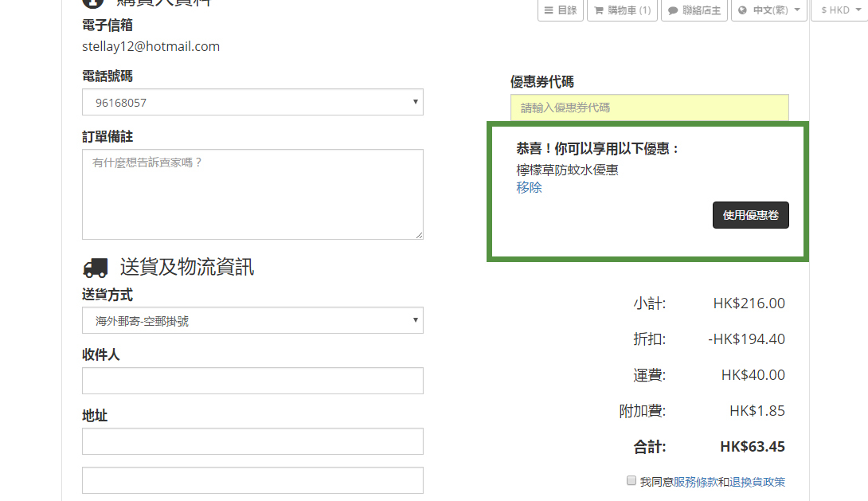The width and height of the screenshot is (868, 501).
Task: Tick the 我同意 terms agreement checkbox
Action: point(631,480)
